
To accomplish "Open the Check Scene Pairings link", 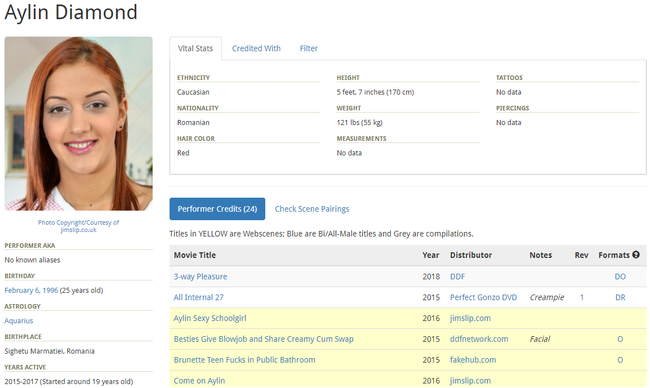I will 312,209.
